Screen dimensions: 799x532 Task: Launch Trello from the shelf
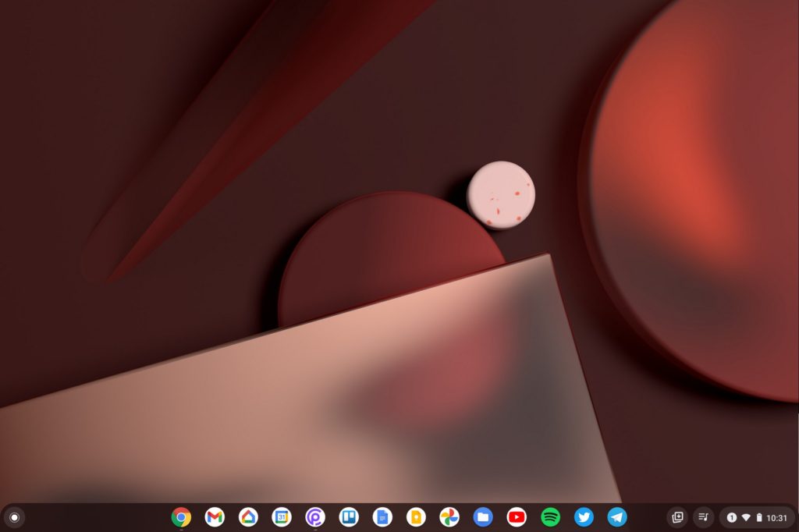349,518
